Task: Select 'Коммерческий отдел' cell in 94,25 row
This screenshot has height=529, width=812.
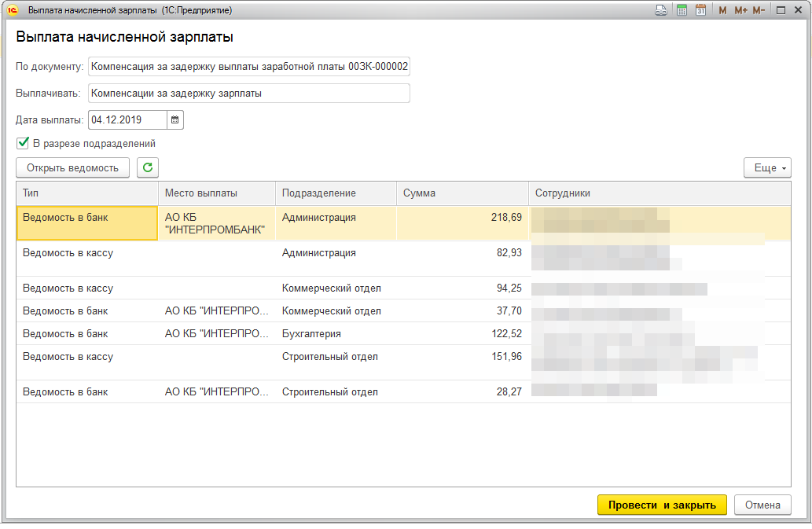Action: coord(336,288)
